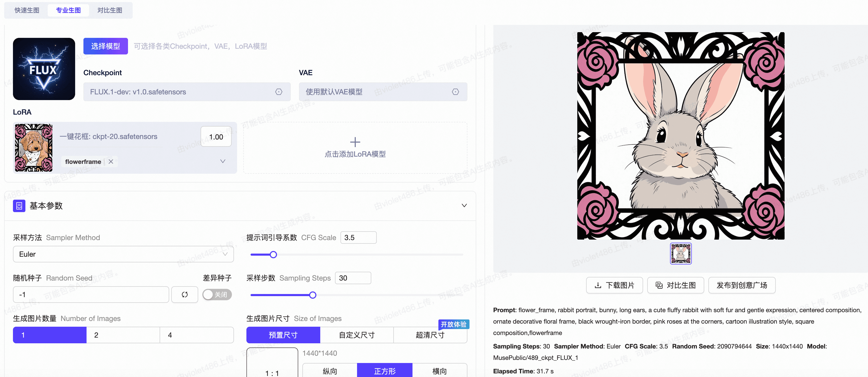The width and height of the screenshot is (868, 377).
Task: Click 发布到创意广场 to publish the image
Action: 741,285
